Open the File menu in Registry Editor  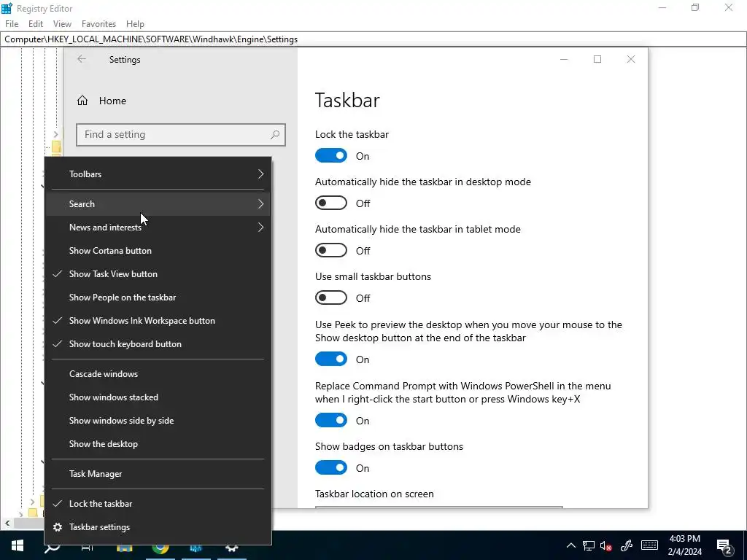coord(12,24)
